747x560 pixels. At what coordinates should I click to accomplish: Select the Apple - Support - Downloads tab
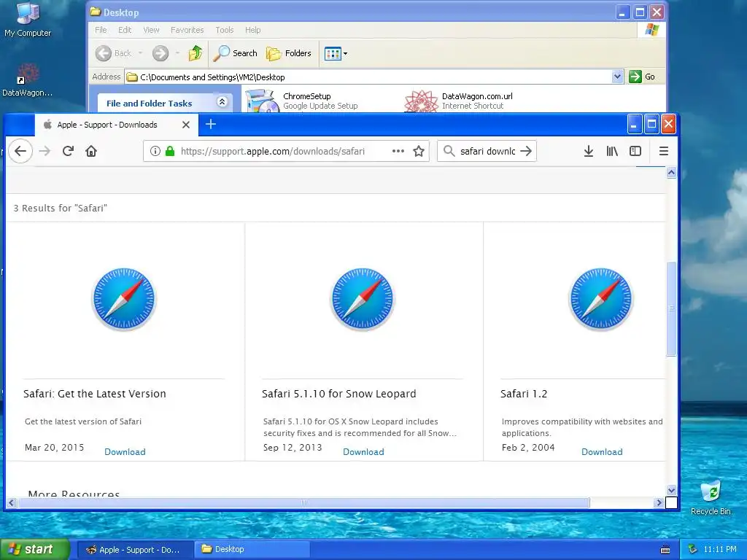coord(116,125)
